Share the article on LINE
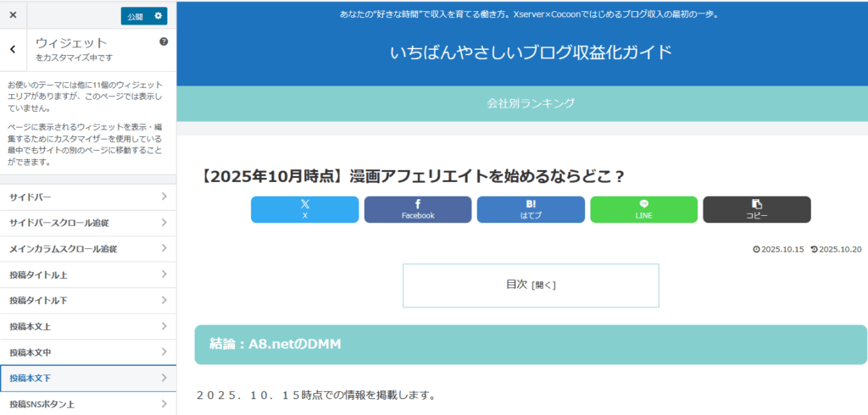Viewport: 868px width, 415px height. point(643,209)
